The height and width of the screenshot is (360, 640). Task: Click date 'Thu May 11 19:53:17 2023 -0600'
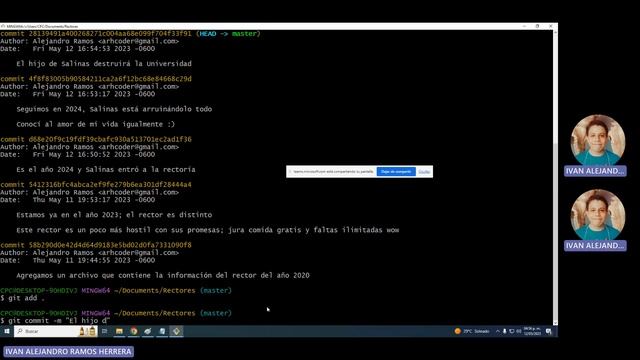click(93, 200)
